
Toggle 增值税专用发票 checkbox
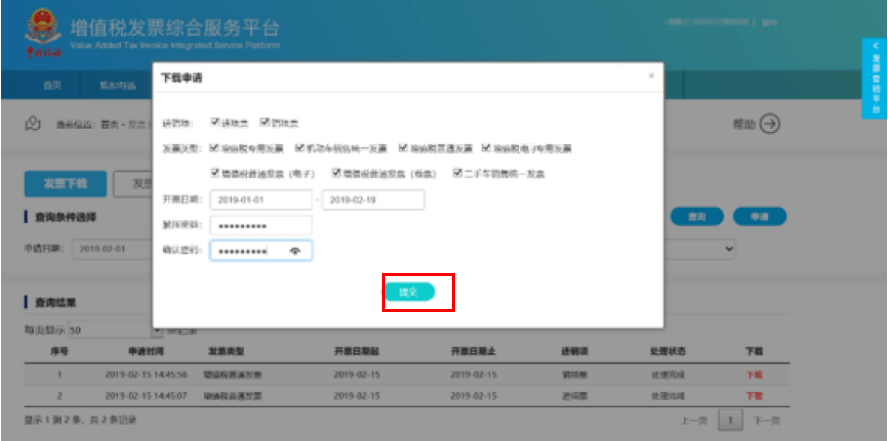214,148
